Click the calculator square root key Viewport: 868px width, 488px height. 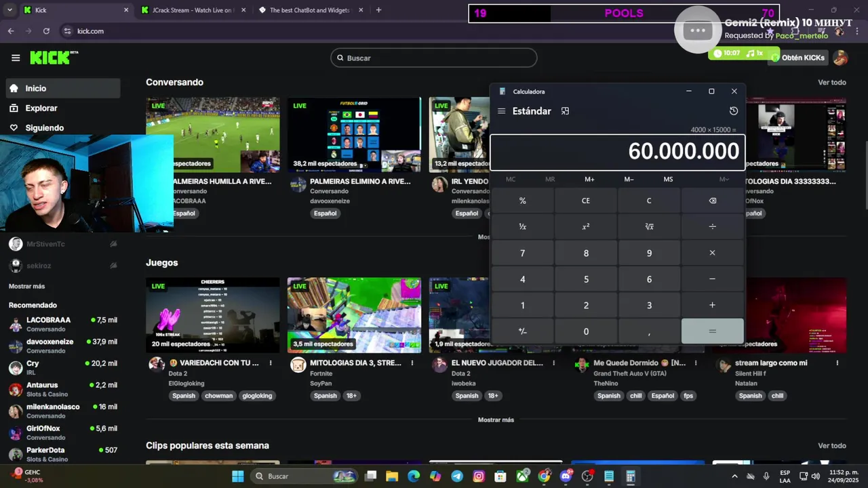(649, 226)
